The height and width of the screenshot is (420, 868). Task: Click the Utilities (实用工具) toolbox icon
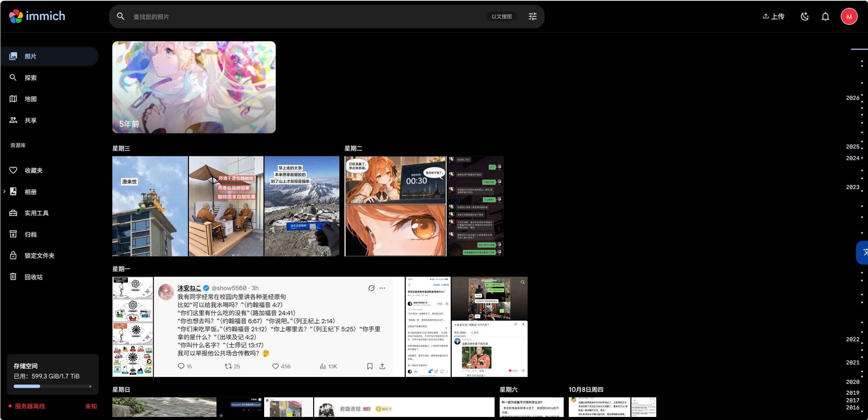click(x=13, y=213)
